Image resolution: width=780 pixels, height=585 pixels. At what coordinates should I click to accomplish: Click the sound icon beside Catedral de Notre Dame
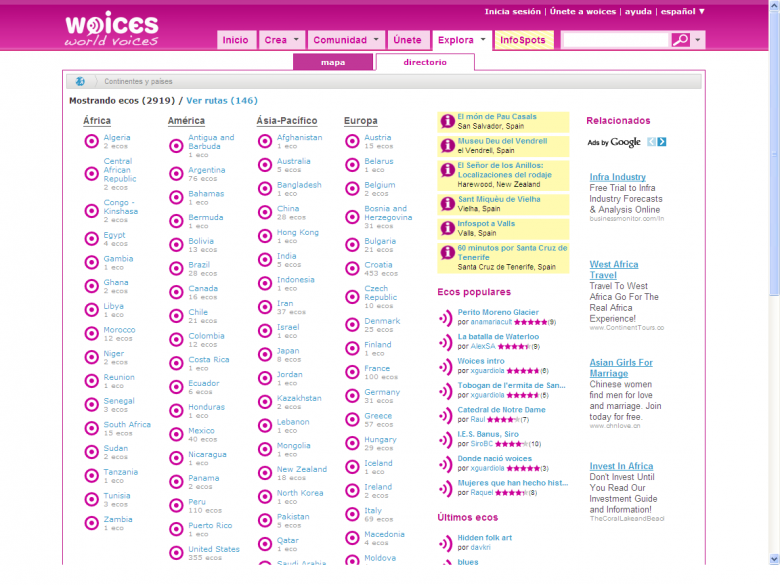445,415
